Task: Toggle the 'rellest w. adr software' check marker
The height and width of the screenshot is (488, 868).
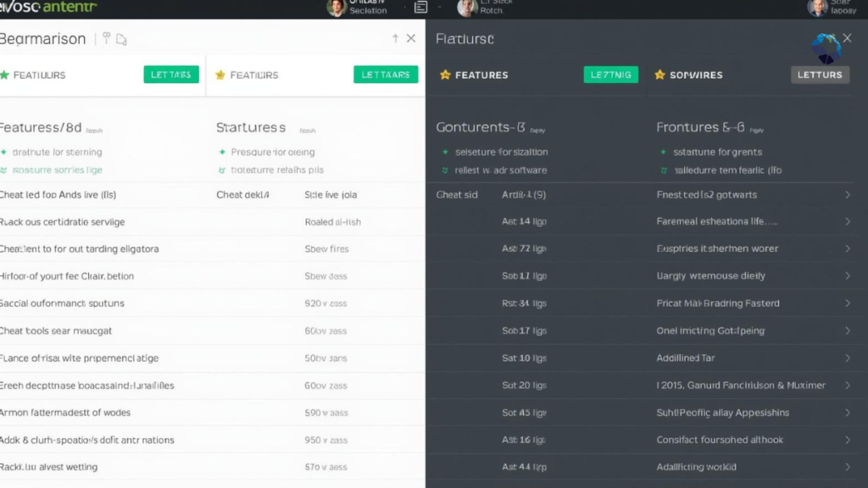Action: (445, 170)
